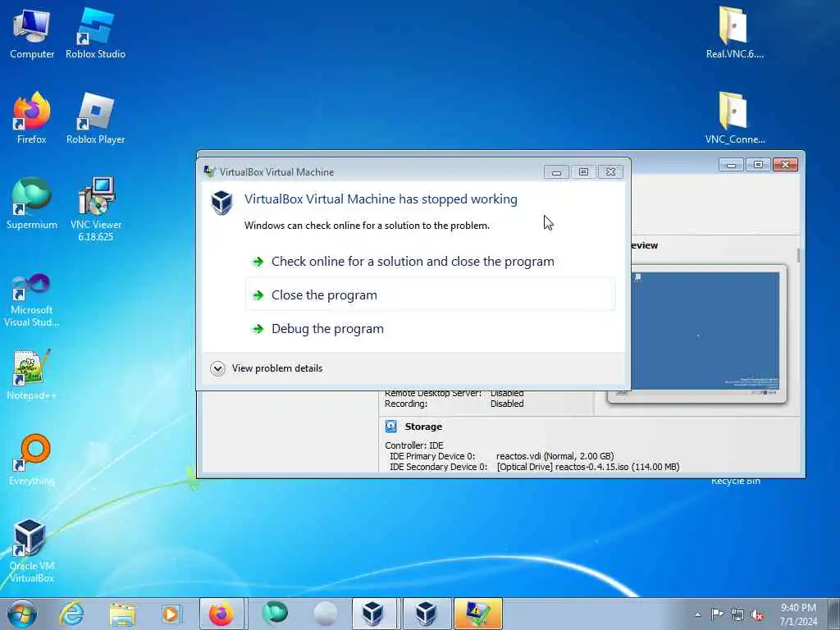Viewport: 840px width, 630px height.
Task: Open Windows Media Player from the taskbar
Action: (171, 614)
